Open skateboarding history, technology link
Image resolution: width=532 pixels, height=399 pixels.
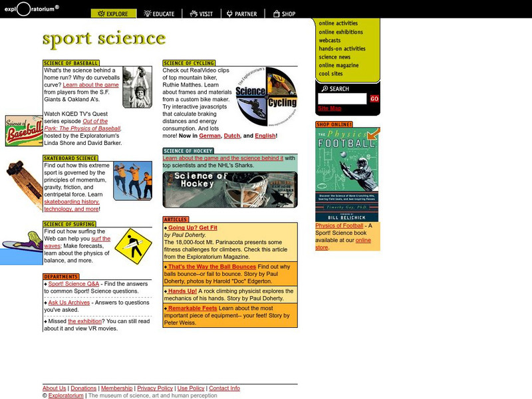[71, 205]
